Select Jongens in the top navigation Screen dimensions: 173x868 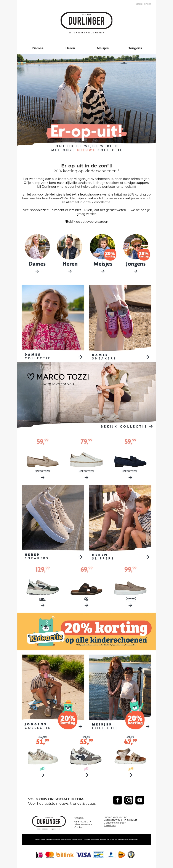pyautogui.click(x=135, y=48)
